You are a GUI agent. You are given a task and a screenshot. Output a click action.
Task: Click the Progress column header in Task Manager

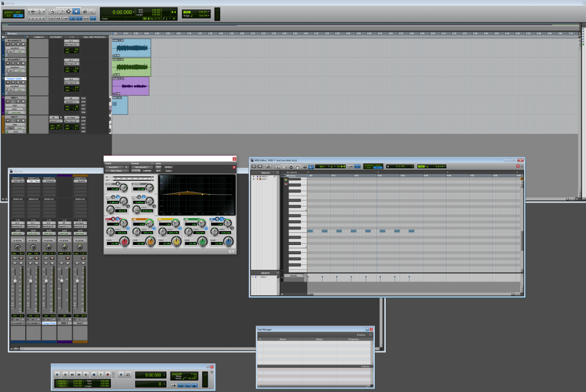pyautogui.click(x=354, y=339)
